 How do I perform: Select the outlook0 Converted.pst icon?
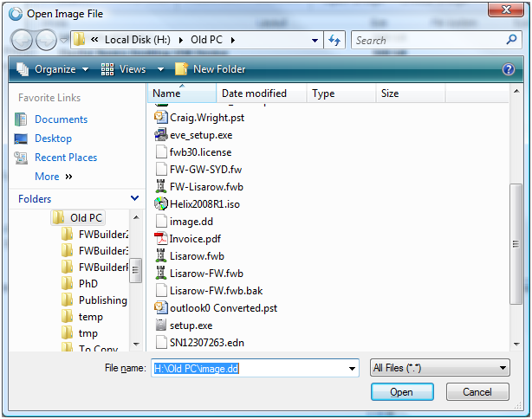coord(161,307)
